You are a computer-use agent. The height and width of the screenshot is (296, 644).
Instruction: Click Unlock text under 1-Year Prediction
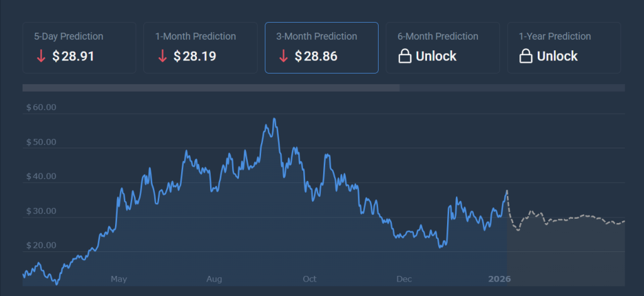pyautogui.click(x=557, y=57)
